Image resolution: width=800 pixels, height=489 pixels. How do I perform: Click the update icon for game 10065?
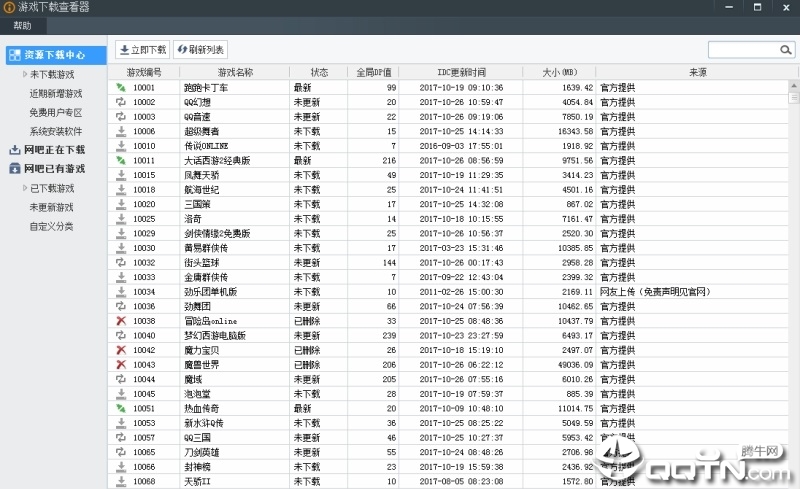point(120,452)
